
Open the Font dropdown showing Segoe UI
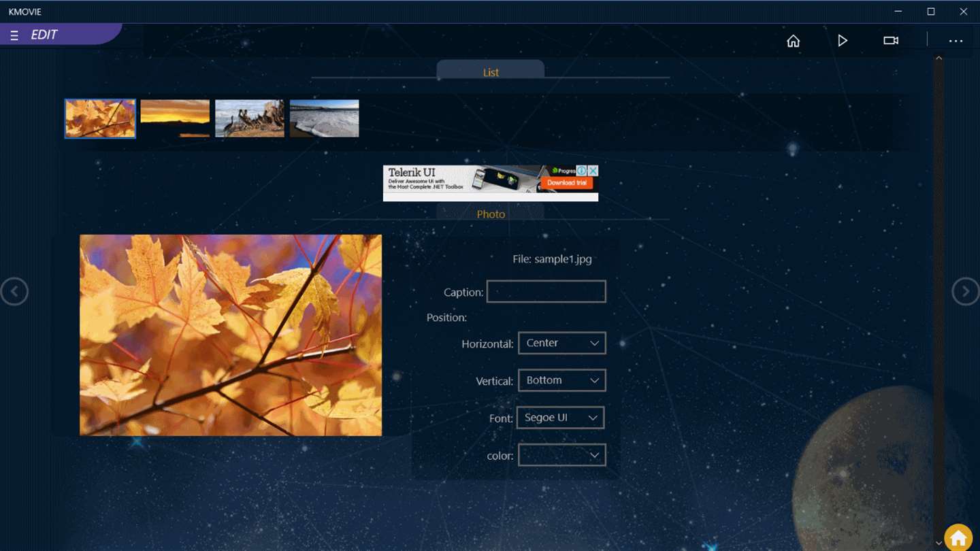pos(560,418)
